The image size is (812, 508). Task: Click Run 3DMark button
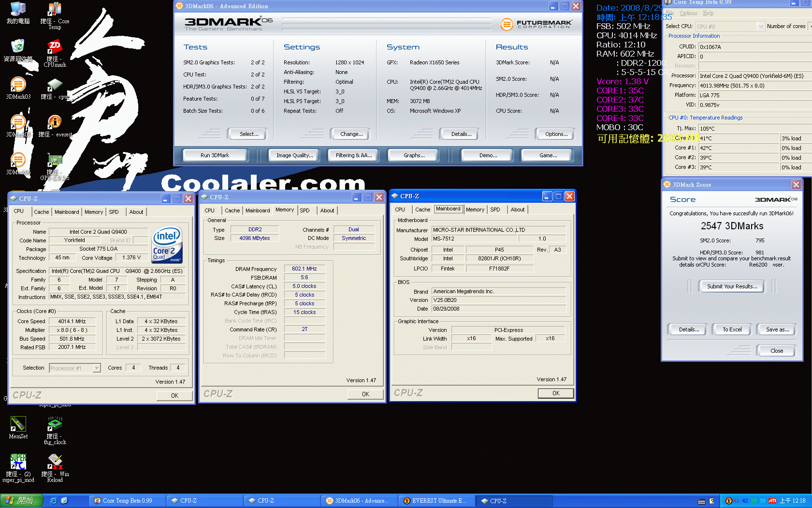[x=215, y=155]
